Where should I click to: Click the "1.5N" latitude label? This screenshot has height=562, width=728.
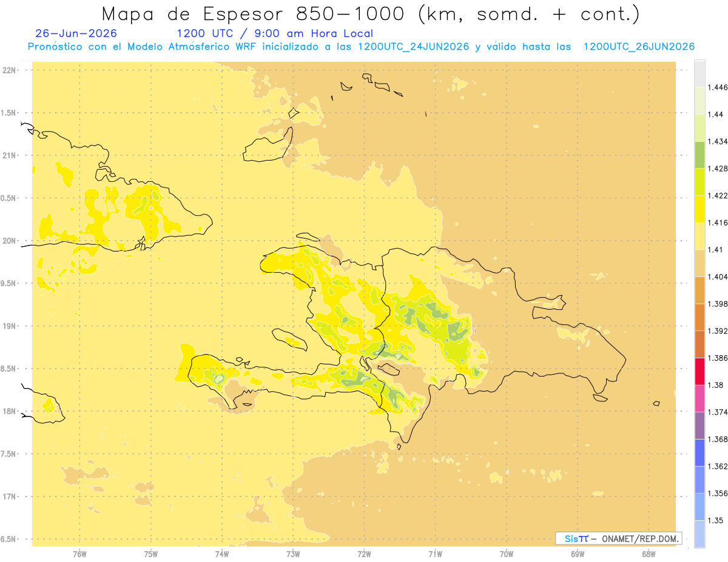(x=9, y=113)
